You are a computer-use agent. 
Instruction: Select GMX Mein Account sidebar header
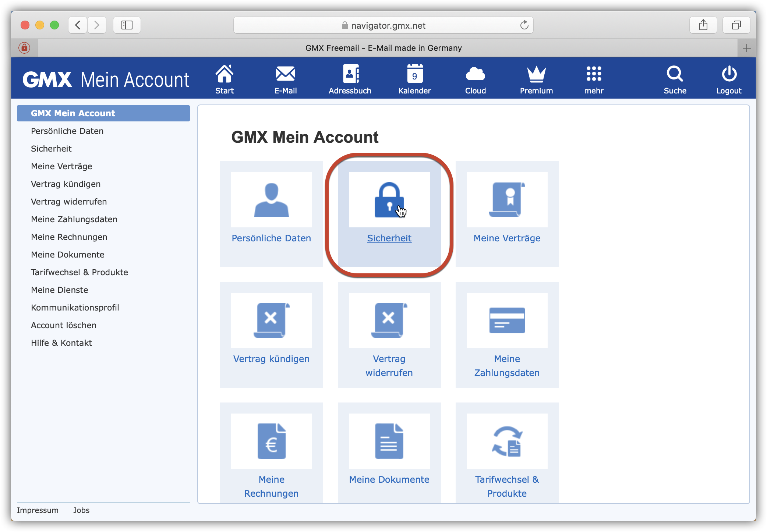tap(103, 113)
